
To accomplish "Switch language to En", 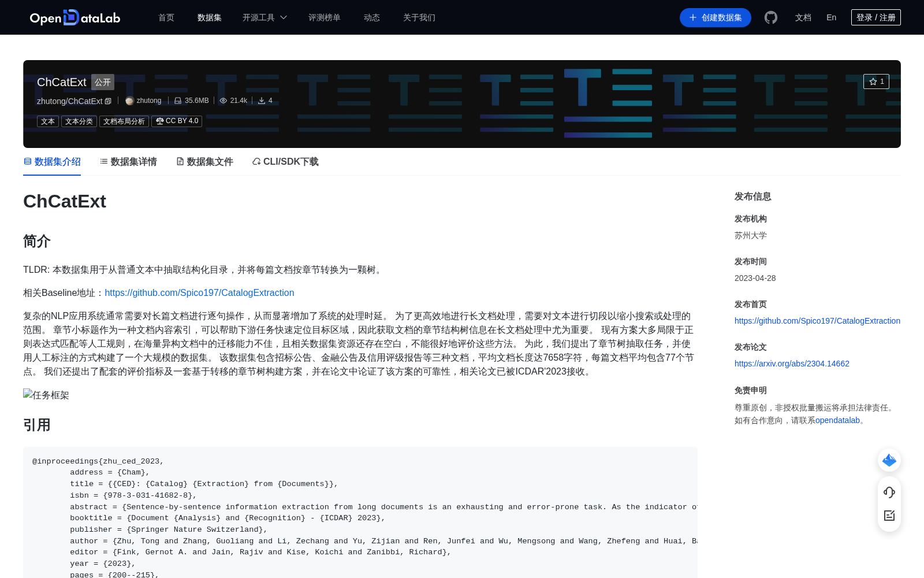I will click(832, 17).
